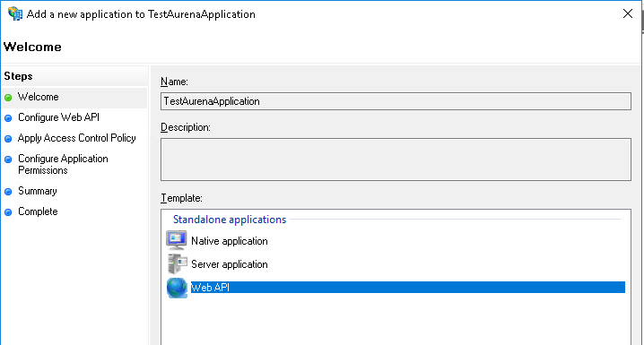The image size is (644, 345).
Task: Click the blue dot beside Summary step
Action: pyautogui.click(x=8, y=192)
